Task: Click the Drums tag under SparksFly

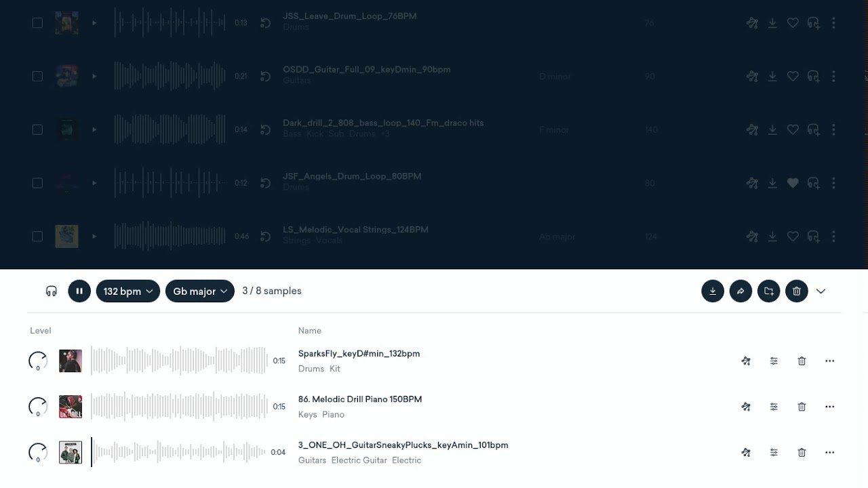Action: point(311,369)
